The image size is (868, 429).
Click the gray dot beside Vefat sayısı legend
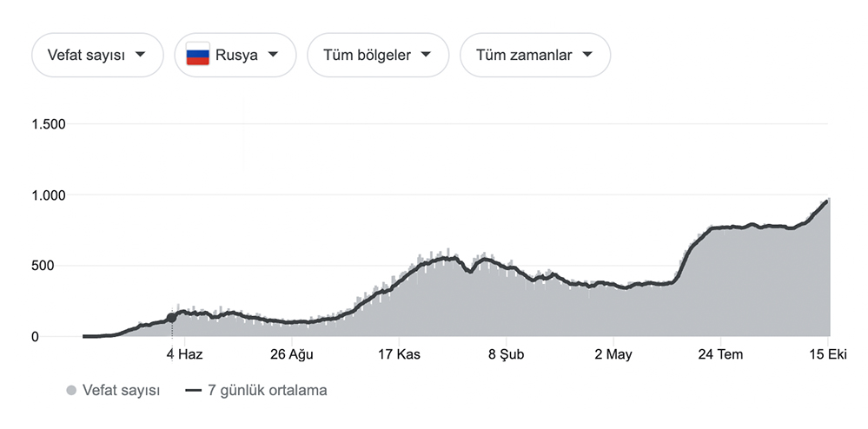(x=71, y=391)
